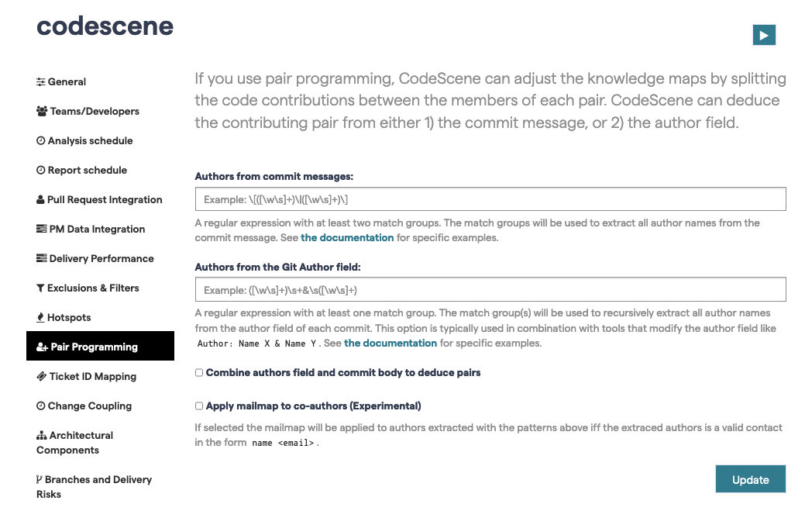Click the Analysis schedule clock icon

click(x=40, y=140)
